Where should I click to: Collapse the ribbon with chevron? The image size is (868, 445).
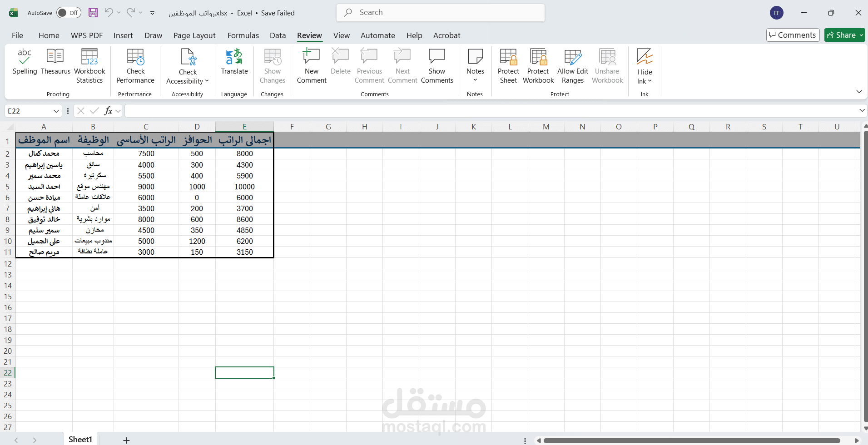(859, 92)
